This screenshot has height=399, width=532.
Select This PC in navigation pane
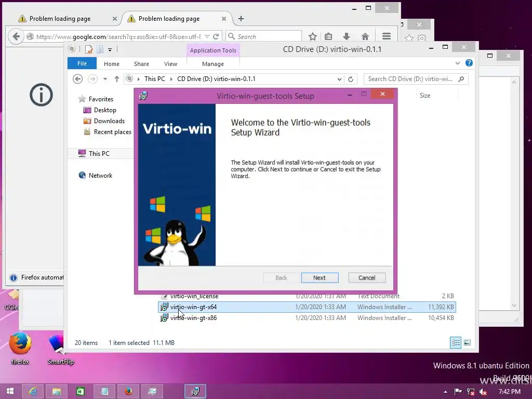[99, 153]
